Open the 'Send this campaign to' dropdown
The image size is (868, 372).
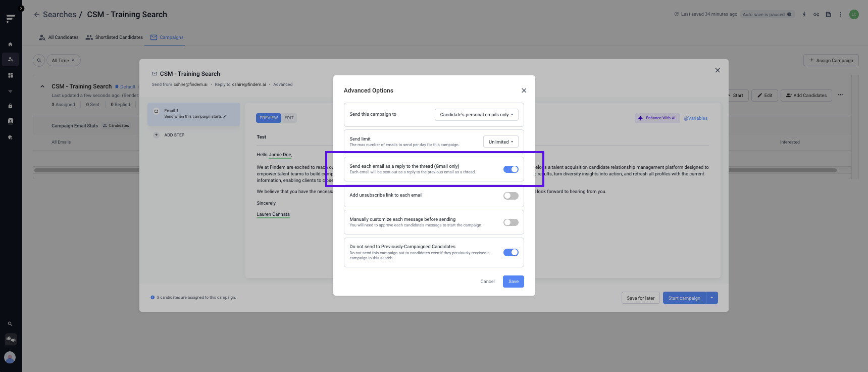point(476,115)
